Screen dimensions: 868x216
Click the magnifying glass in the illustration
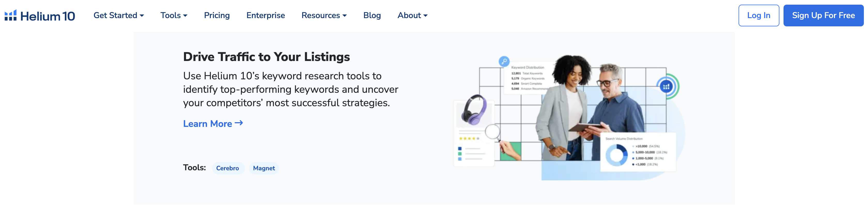click(492, 132)
